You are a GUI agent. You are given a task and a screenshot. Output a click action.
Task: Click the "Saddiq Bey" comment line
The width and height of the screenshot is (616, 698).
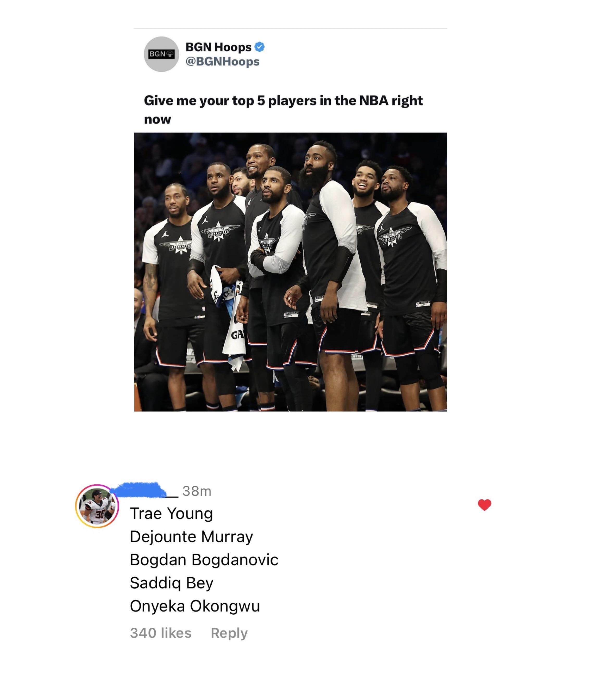pos(171,583)
